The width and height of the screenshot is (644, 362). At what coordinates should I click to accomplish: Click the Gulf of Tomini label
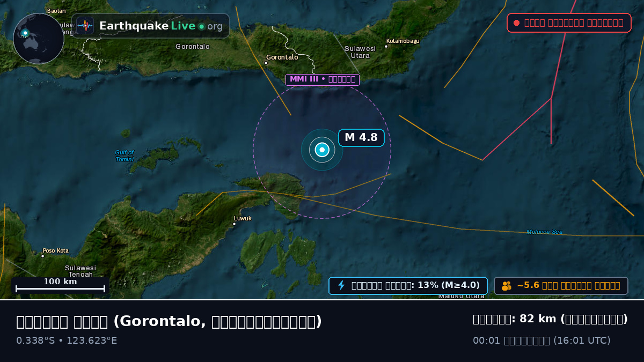[x=125, y=156]
